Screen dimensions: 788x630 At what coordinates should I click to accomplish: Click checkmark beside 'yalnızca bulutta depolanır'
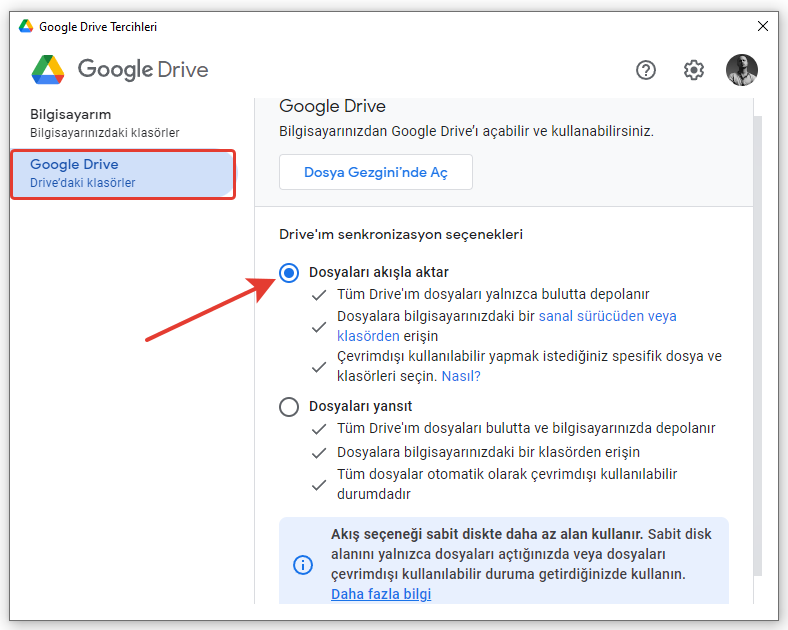318,295
